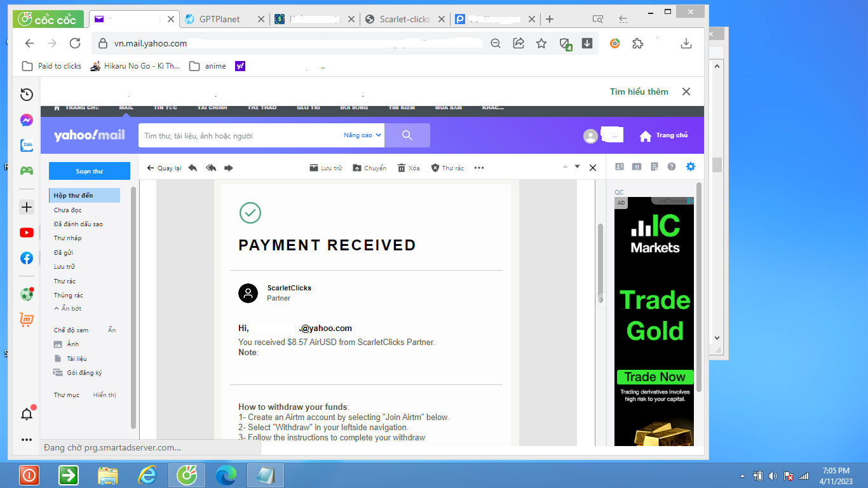Open sidebar notifications bell
868x488 pixels.
click(x=27, y=414)
